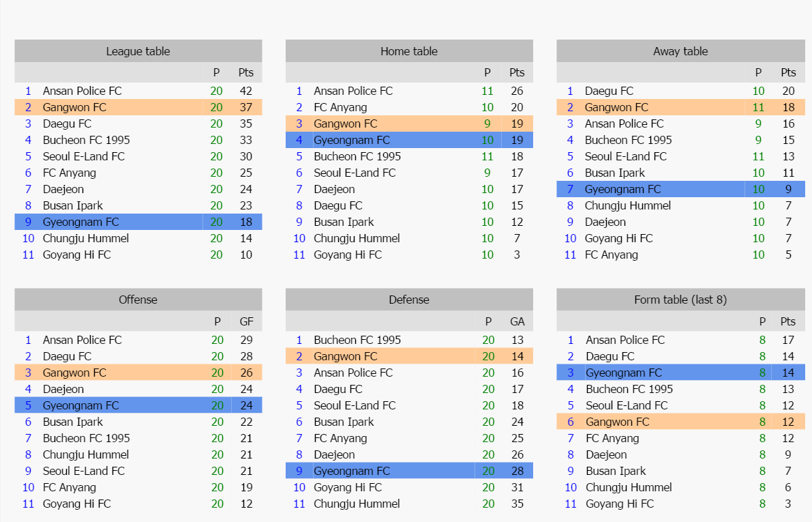Select FC Anyang in Home table

tap(340, 107)
